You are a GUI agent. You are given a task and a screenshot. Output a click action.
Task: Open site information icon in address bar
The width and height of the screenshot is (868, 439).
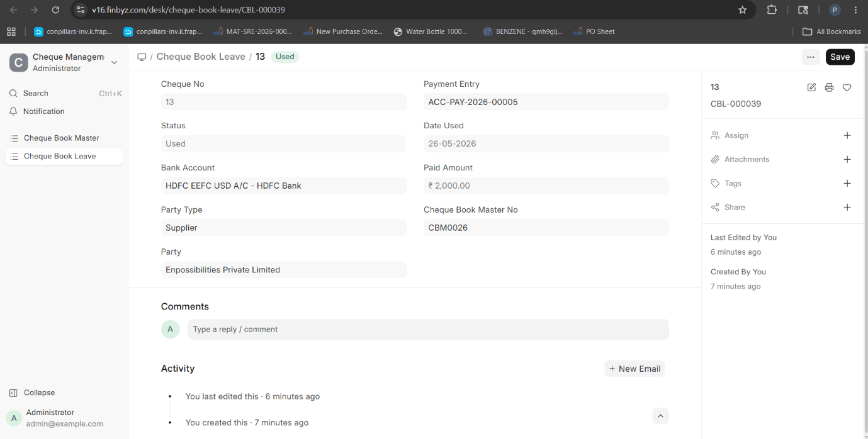[81, 10]
